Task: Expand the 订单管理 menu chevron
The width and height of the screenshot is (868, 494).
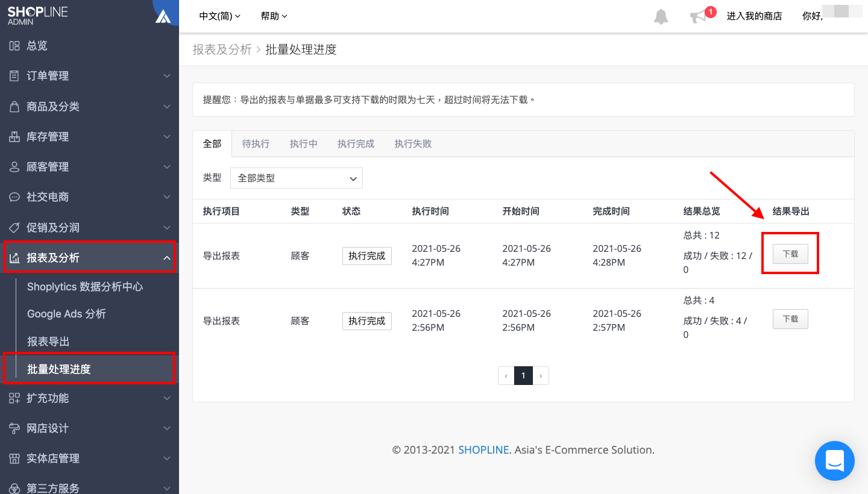Action: click(x=167, y=76)
